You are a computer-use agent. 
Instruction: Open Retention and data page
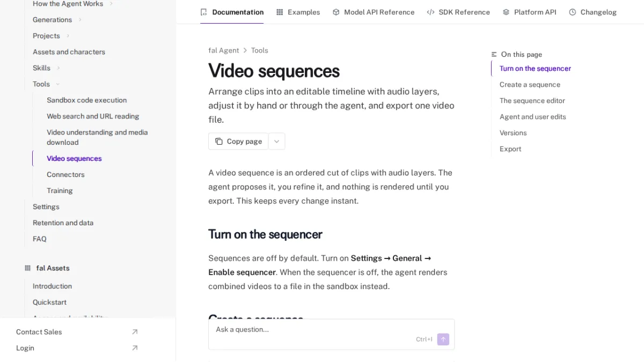63,223
